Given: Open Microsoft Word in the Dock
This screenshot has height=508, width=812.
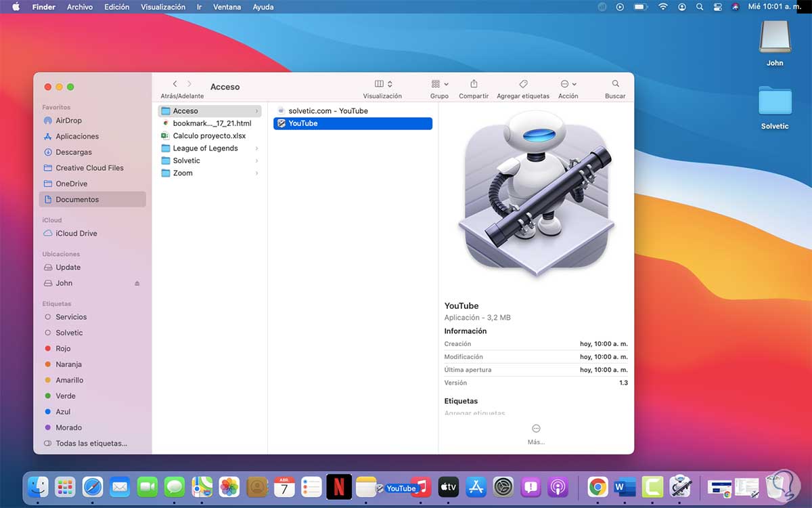Looking at the screenshot, I should coord(625,486).
